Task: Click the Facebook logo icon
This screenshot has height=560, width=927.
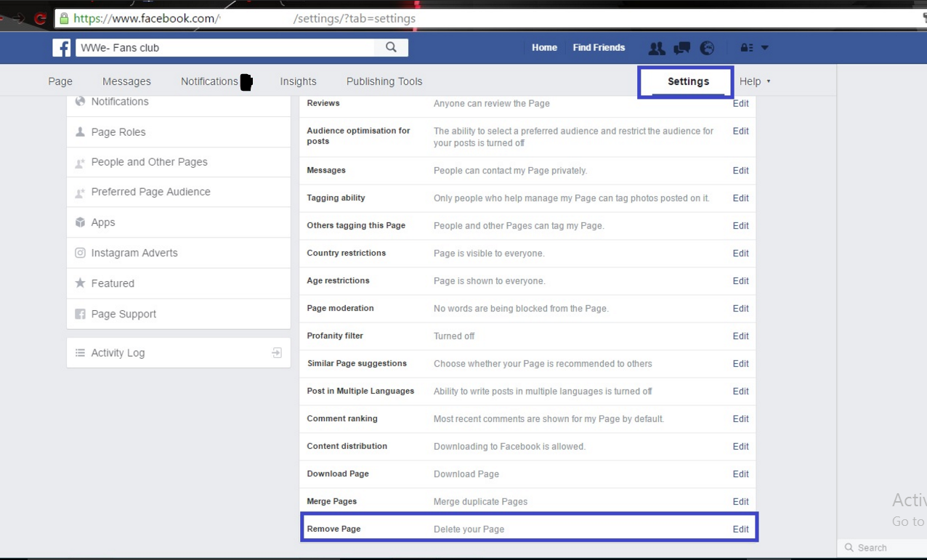Action: click(62, 48)
